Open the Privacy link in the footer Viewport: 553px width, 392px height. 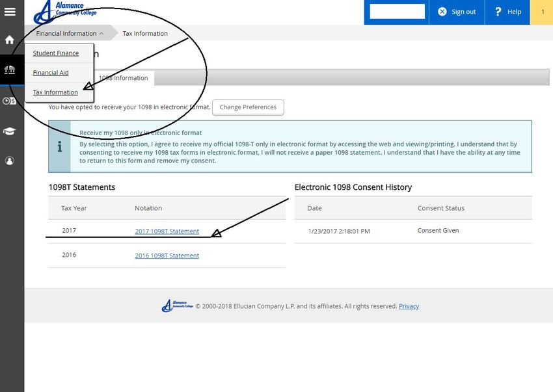point(409,306)
